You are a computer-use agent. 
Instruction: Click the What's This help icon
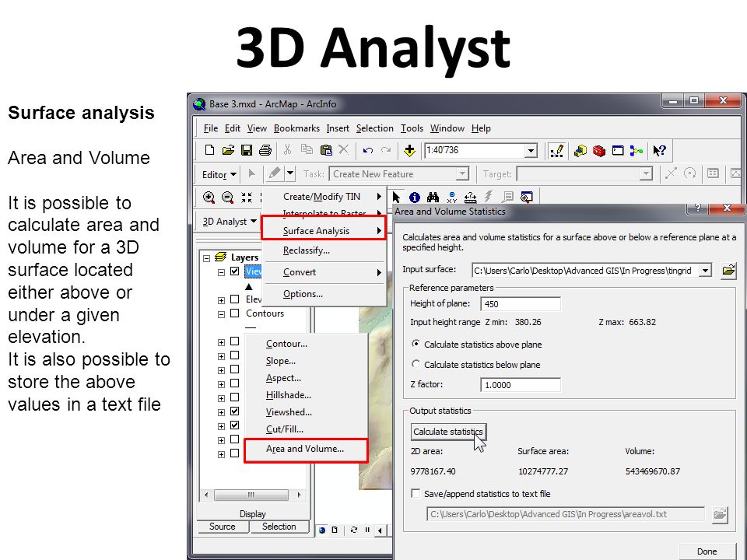(x=659, y=150)
